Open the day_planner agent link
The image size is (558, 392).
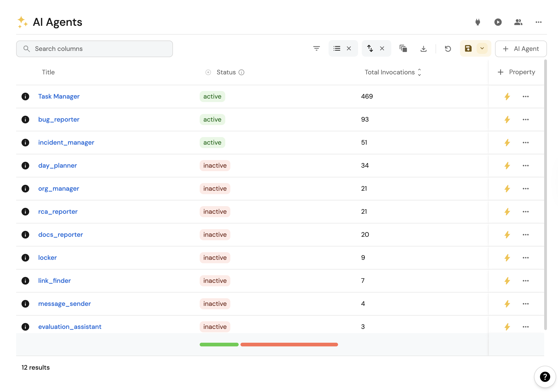(57, 166)
